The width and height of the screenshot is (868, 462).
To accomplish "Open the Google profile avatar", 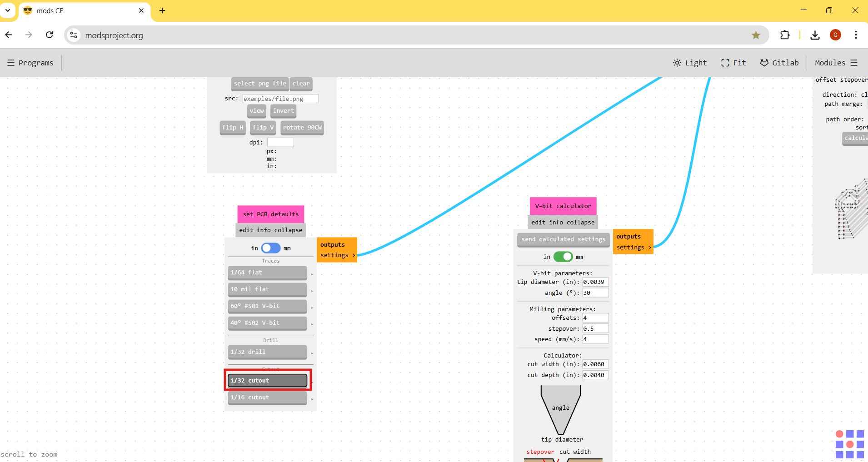I will click(835, 35).
